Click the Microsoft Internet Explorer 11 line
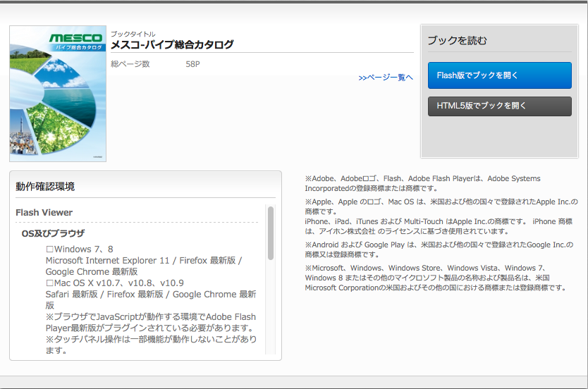This screenshot has height=389, width=588. point(144,266)
